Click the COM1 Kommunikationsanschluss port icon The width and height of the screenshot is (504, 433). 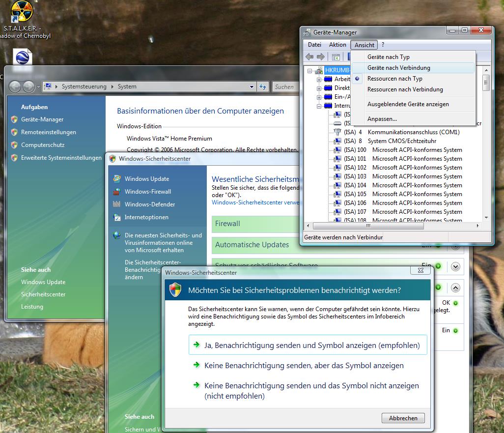(337, 132)
